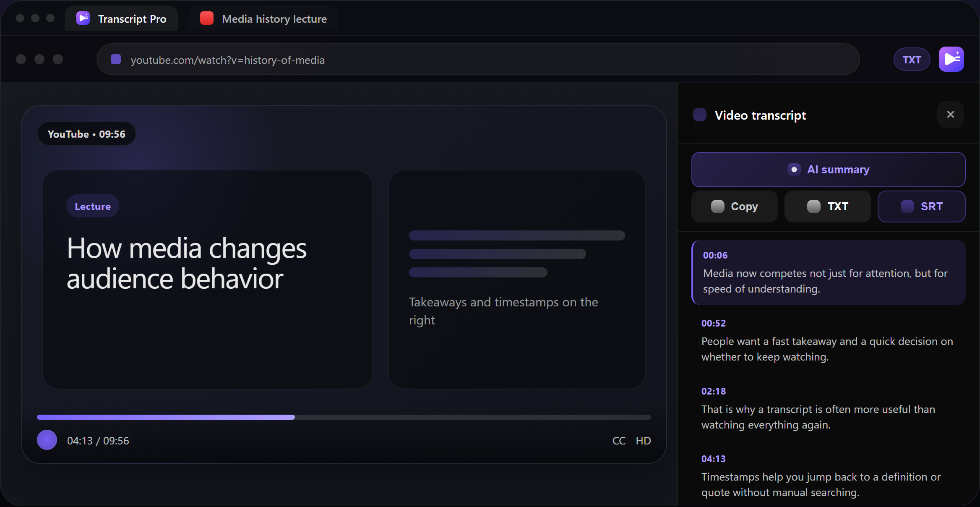Close the Video transcript panel
Image resolution: width=980 pixels, height=507 pixels.
point(951,114)
